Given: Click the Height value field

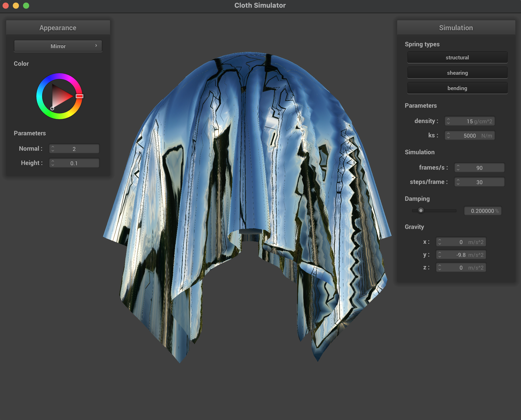Looking at the screenshot, I should [74, 163].
